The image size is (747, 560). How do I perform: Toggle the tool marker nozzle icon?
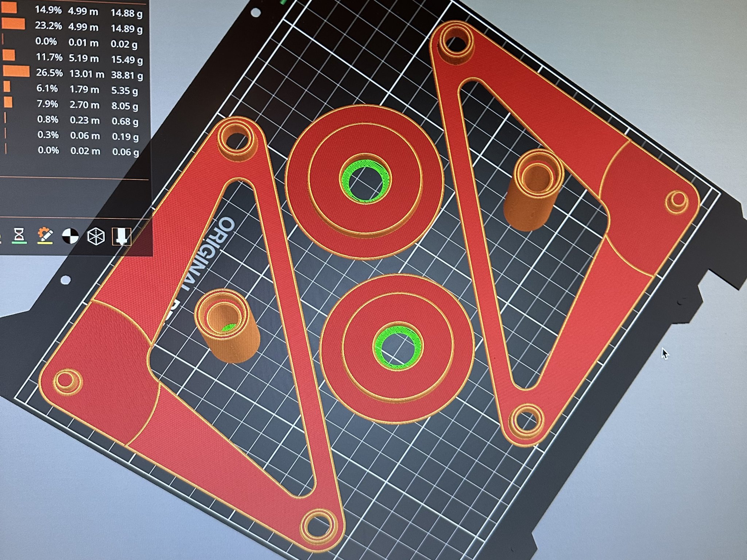click(121, 237)
